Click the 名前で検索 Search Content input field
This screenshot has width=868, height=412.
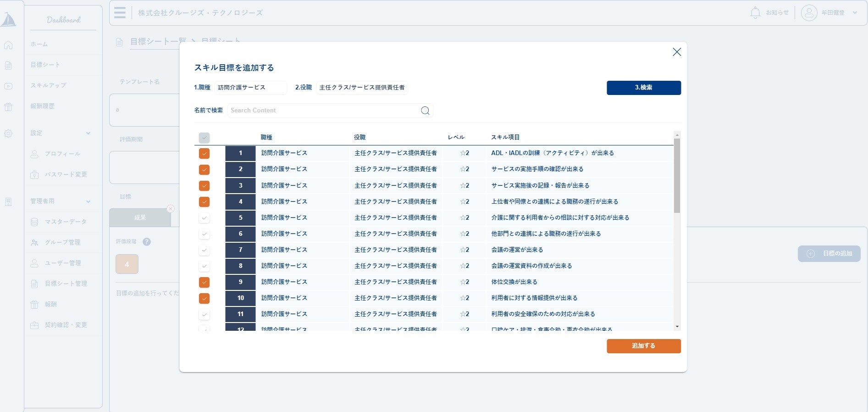pyautogui.click(x=330, y=111)
